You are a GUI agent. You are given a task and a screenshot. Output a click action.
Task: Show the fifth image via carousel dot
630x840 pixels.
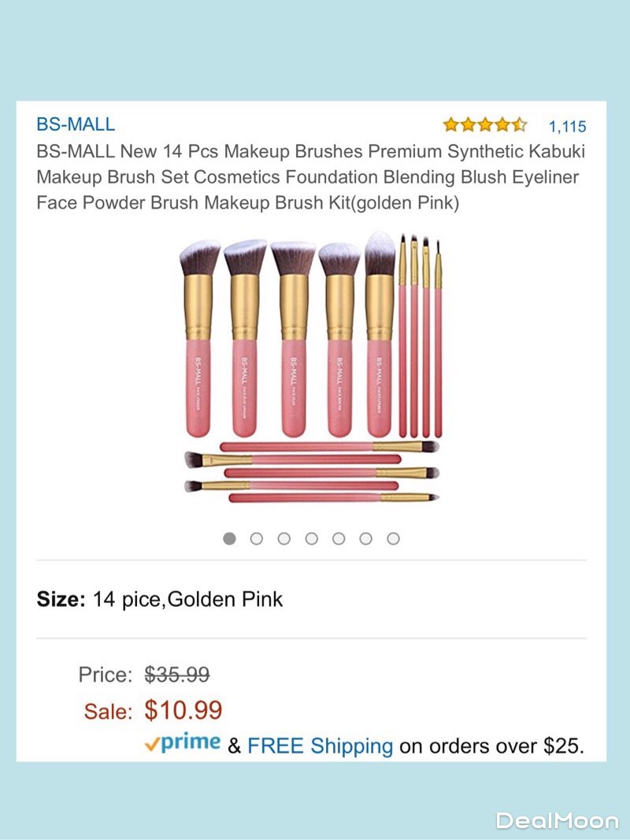339,538
